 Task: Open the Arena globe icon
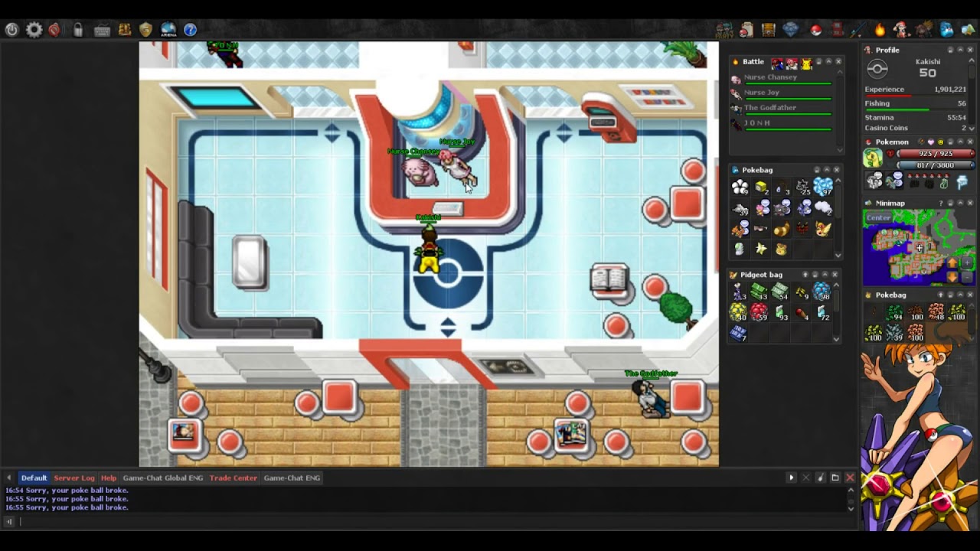(x=168, y=30)
